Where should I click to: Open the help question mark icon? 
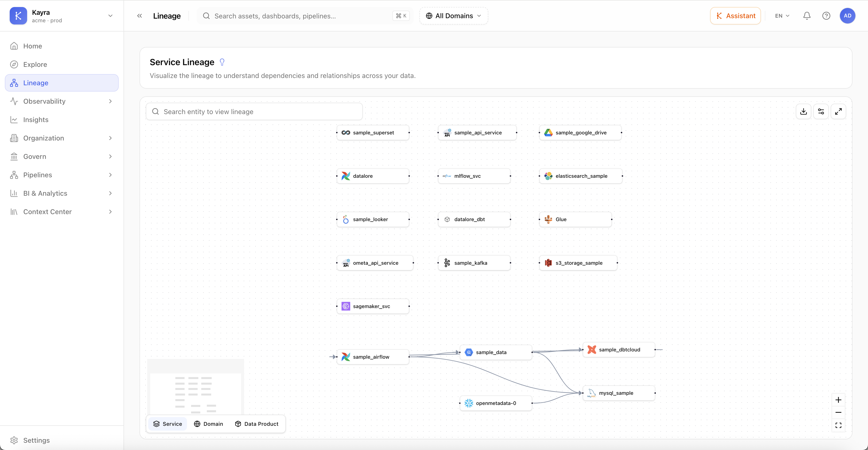tap(826, 16)
